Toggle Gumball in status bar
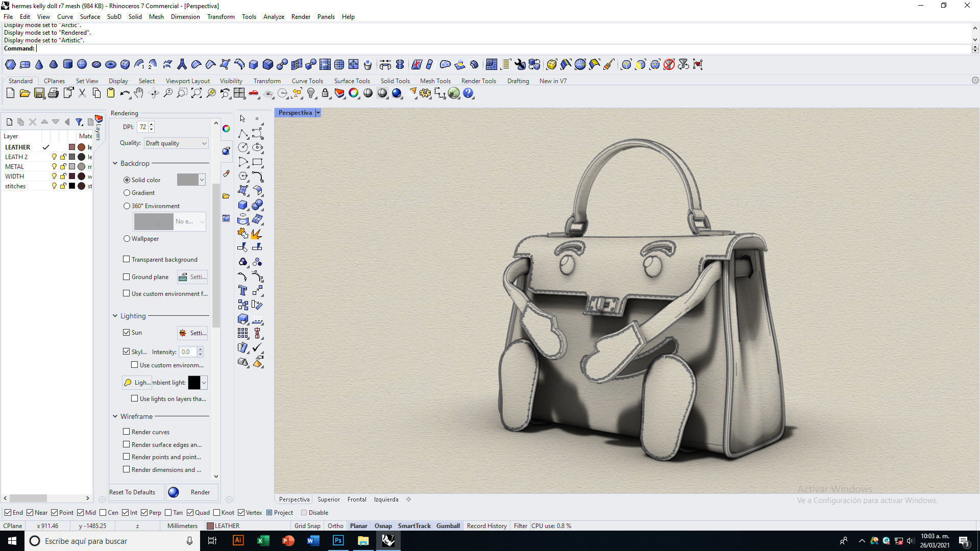Image resolution: width=980 pixels, height=551 pixels. tap(448, 526)
